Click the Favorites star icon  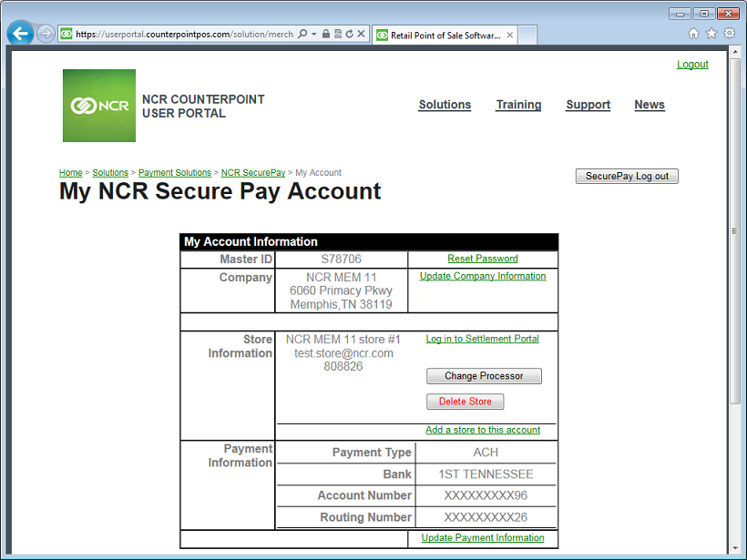pos(711,33)
